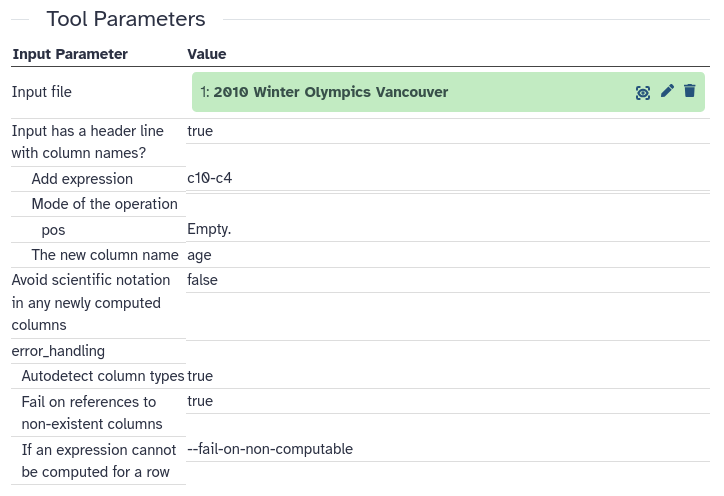Click The new column name label
The width and height of the screenshot is (724, 496).
coord(105,254)
